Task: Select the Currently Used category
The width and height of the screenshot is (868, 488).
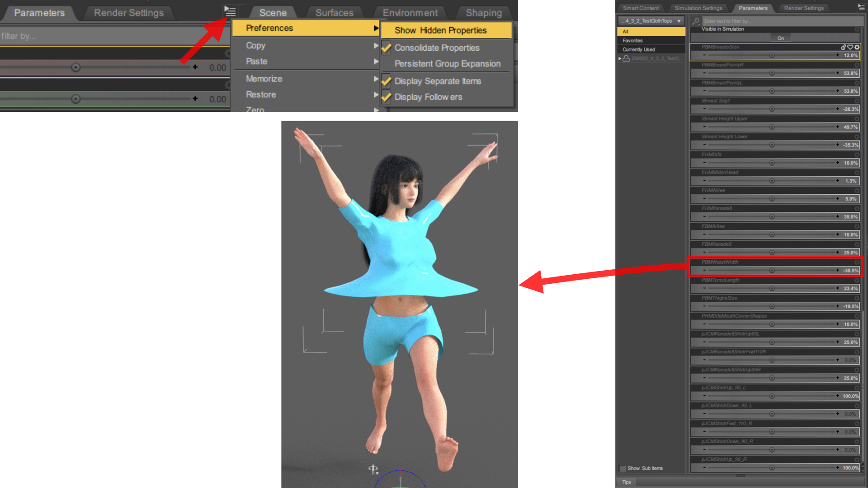Action: click(x=651, y=50)
